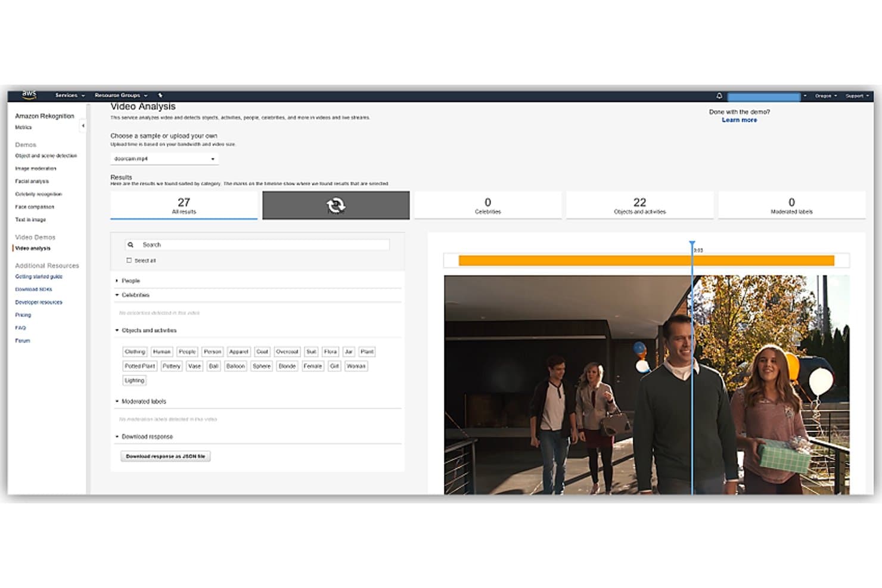Open Object and scene detection demo
This screenshot has height=588, width=882.
coord(46,156)
